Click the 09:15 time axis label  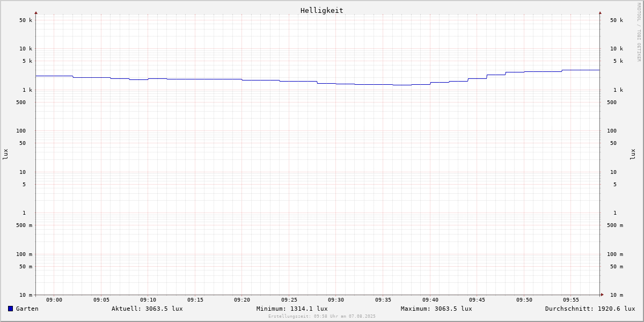(195, 300)
